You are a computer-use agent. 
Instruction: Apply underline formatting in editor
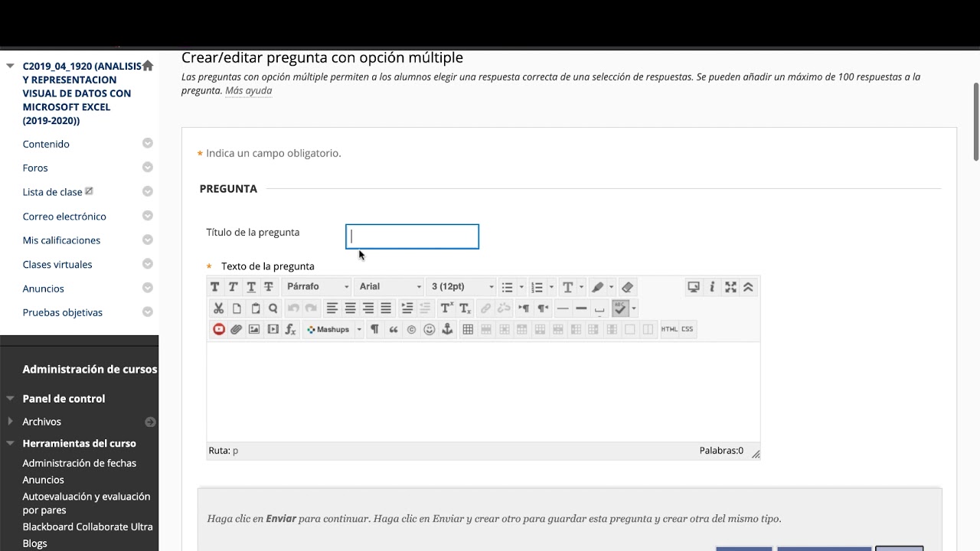251,287
